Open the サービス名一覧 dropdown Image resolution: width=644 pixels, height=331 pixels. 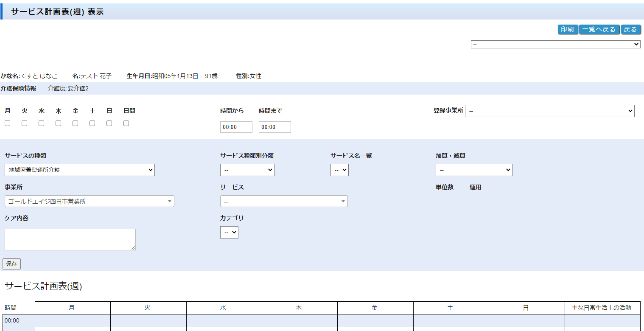click(339, 170)
